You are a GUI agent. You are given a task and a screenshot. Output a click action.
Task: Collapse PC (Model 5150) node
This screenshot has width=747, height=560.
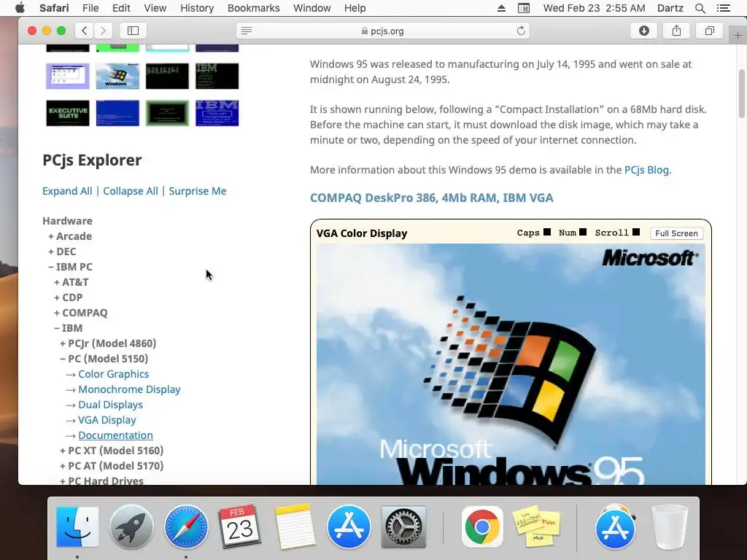[104, 359]
